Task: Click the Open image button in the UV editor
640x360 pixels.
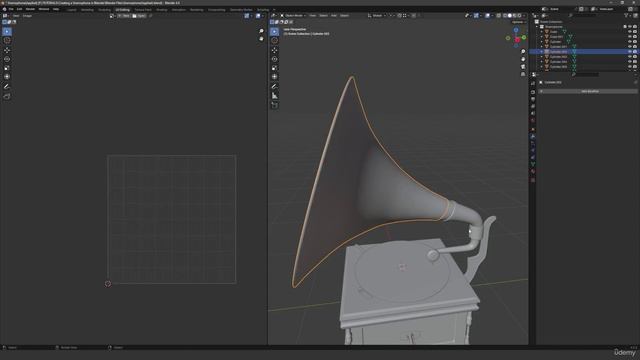Action: (139, 16)
